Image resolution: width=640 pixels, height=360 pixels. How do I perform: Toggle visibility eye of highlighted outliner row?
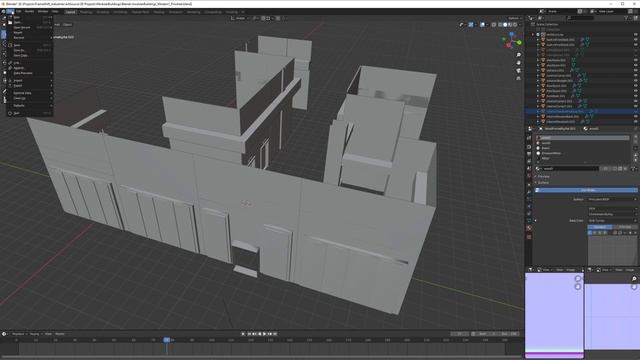coord(636,111)
